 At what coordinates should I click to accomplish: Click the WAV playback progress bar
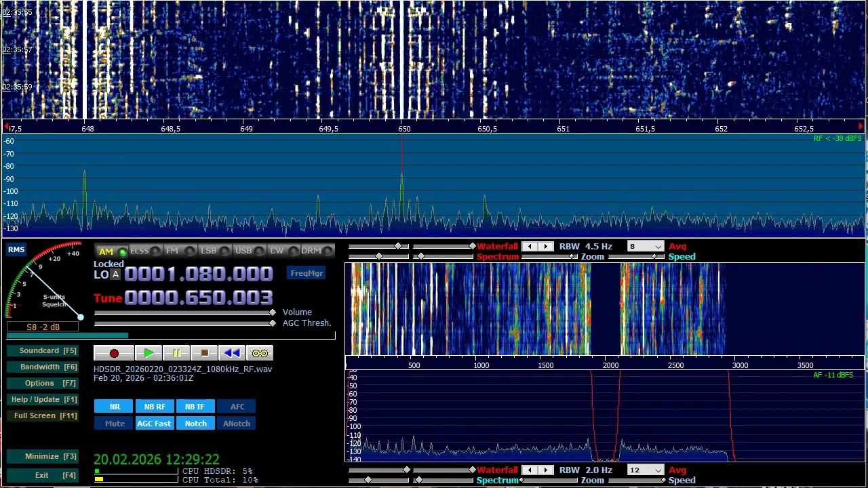pos(171,335)
